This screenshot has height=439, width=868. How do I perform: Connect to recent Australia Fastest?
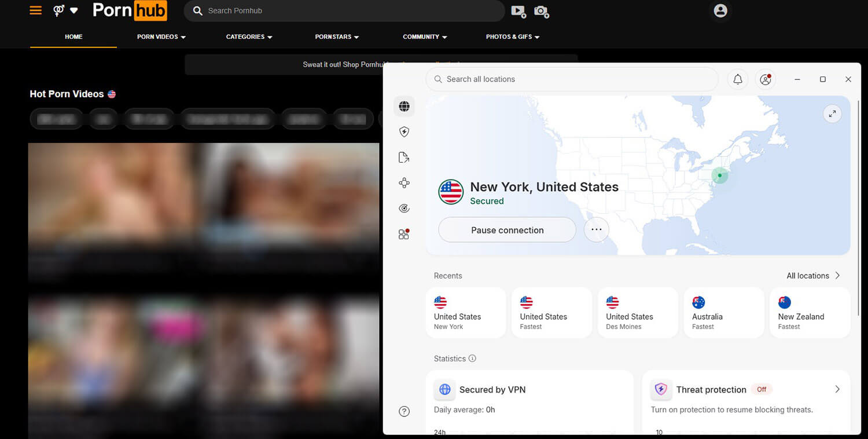[724, 313]
